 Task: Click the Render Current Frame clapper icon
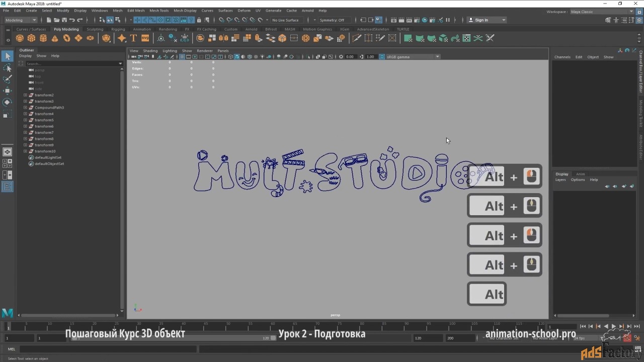[401, 20]
